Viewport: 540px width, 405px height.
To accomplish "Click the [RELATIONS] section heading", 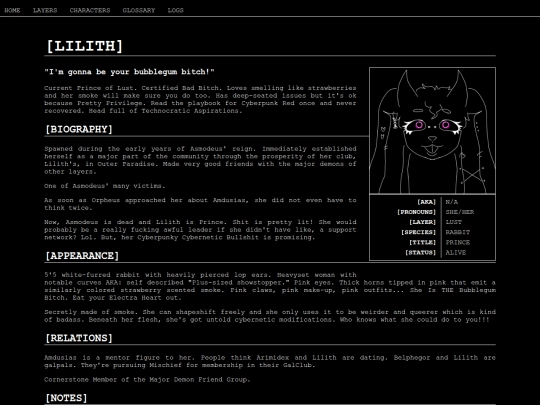I will [79, 338].
